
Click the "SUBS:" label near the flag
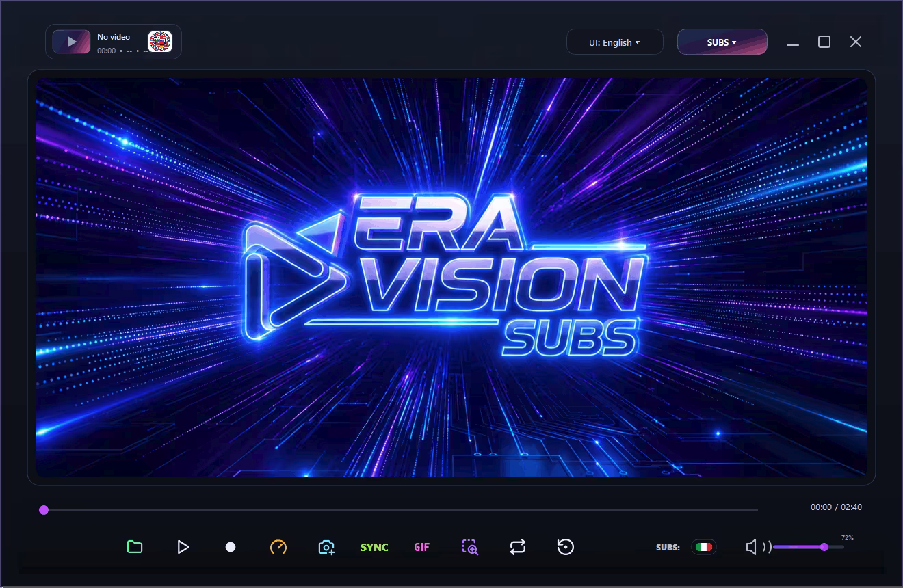pyautogui.click(x=668, y=547)
